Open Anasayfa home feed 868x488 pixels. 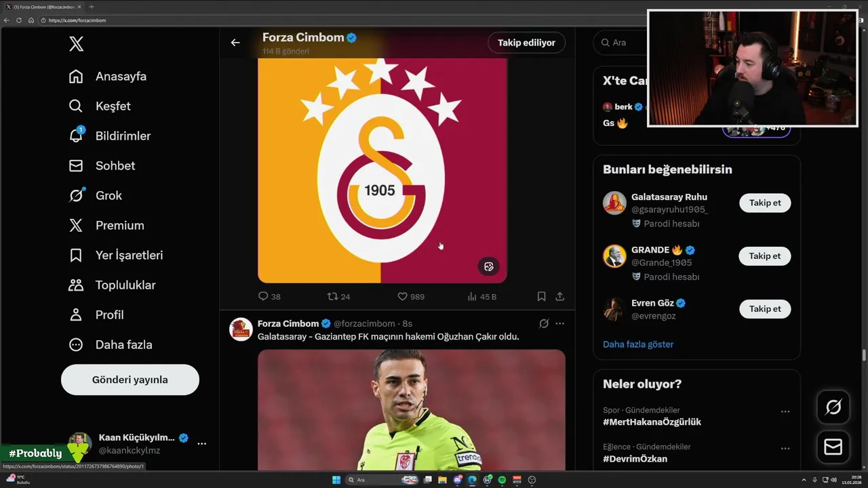pos(108,77)
